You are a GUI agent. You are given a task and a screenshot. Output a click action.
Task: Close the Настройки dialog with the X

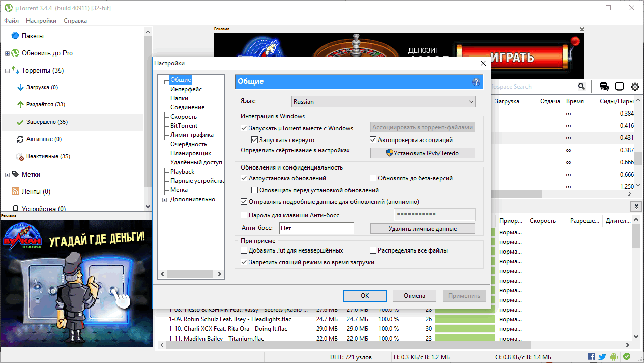pyautogui.click(x=483, y=63)
